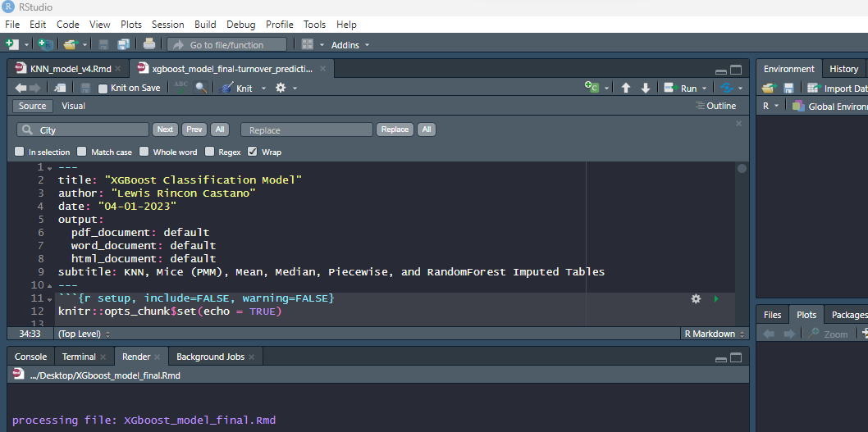Switch to the Console tab
868x432 pixels.
[30, 357]
